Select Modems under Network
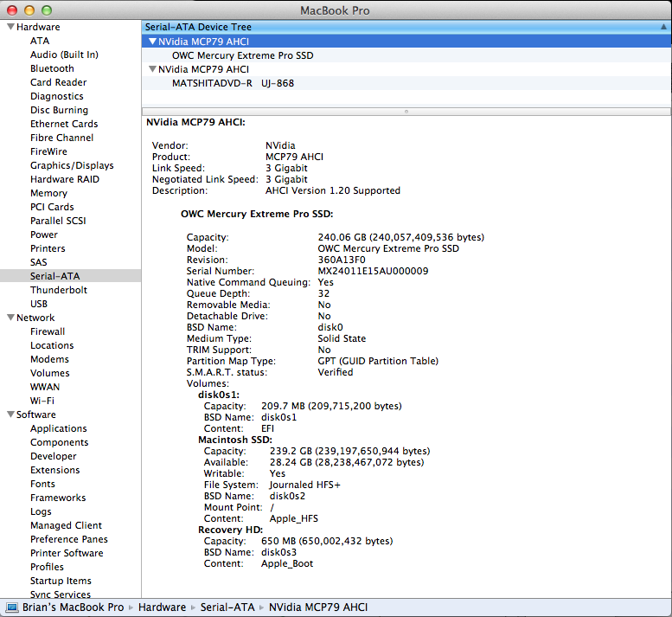672x617 pixels. 49,359
